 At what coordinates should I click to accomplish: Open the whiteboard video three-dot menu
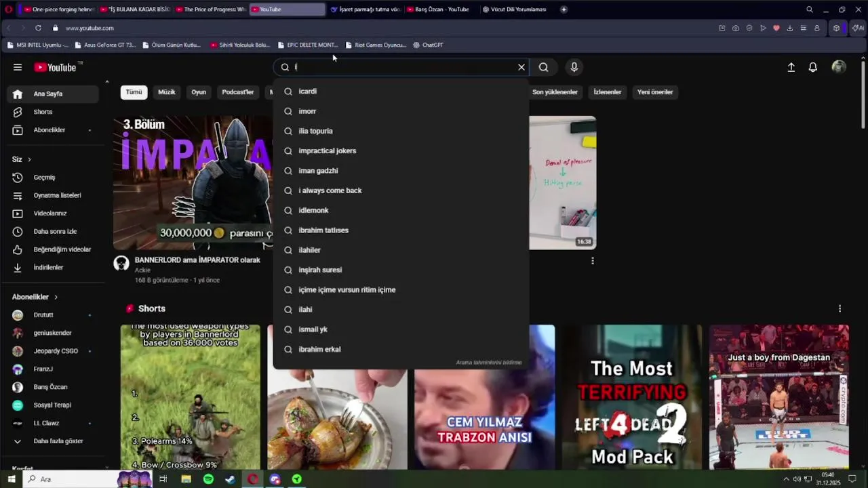pos(593,261)
